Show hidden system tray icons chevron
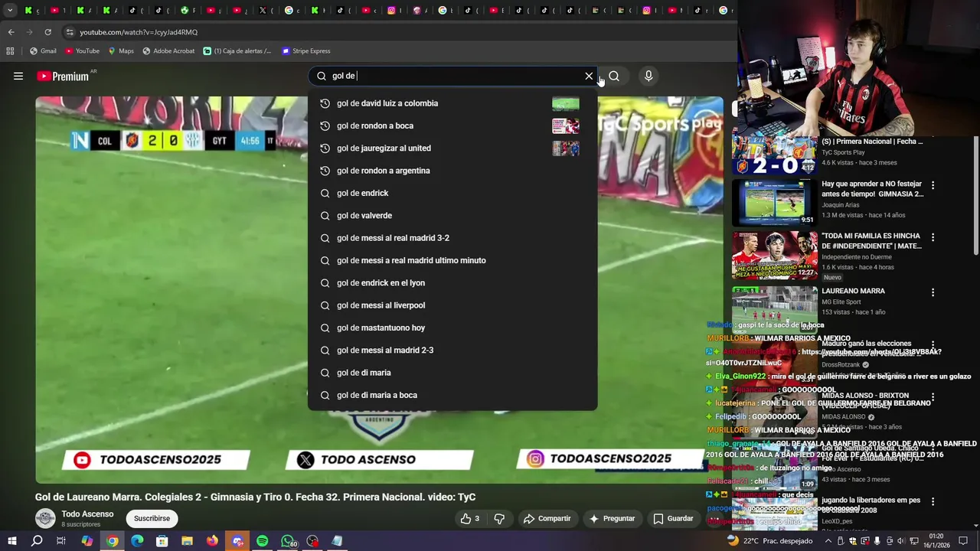Image resolution: width=980 pixels, height=551 pixels. pyautogui.click(x=828, y=541)
